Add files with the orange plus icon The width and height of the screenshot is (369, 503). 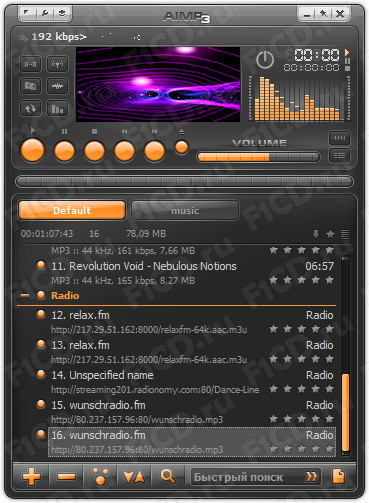click(31, 476)
